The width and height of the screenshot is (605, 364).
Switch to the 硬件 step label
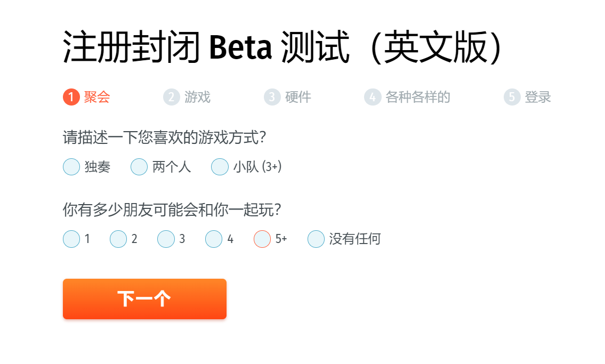[x=298, y=97]
